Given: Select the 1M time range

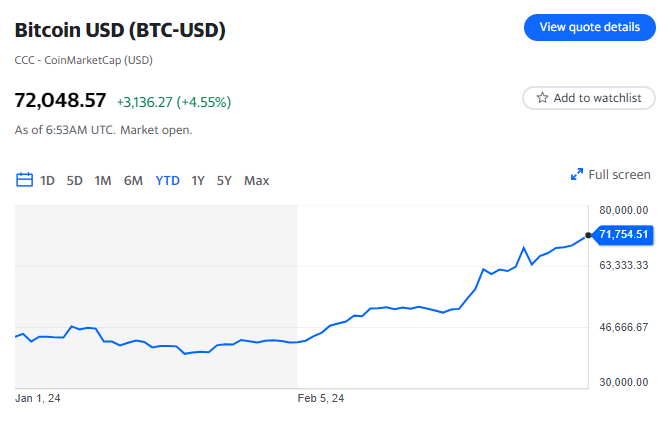Looking at the screenshot, I should click(x=103, y=181).
